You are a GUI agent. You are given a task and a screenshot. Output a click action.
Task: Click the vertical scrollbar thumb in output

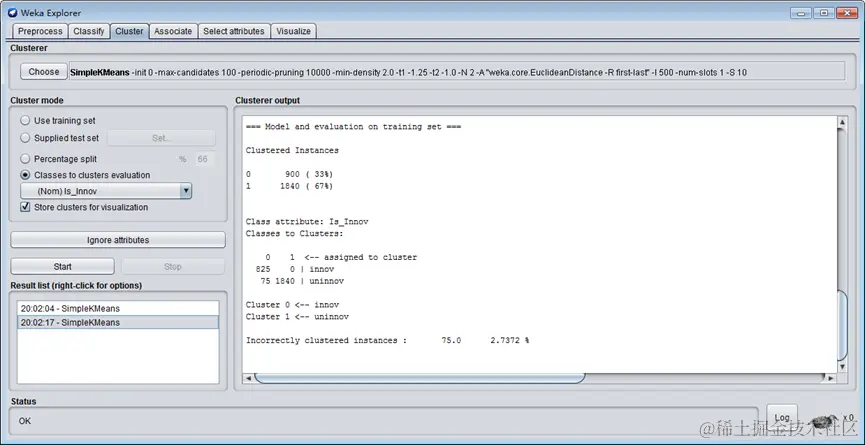point(842,325)
